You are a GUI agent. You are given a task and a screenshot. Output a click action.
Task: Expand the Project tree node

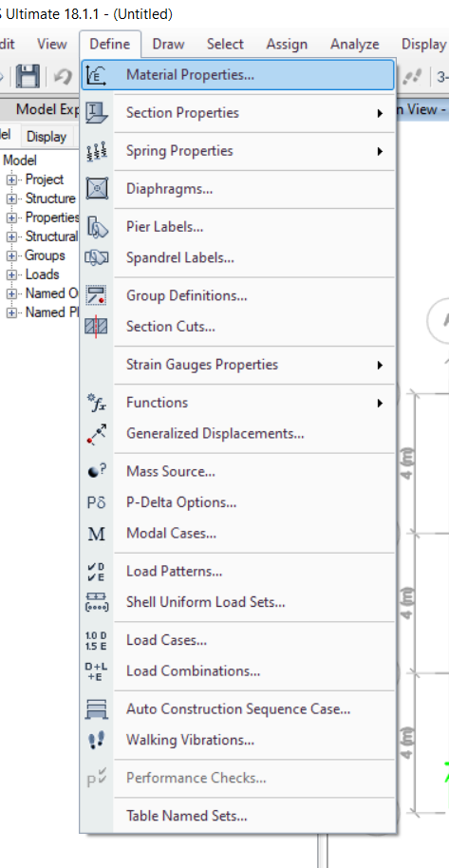(x=11, y=179)
